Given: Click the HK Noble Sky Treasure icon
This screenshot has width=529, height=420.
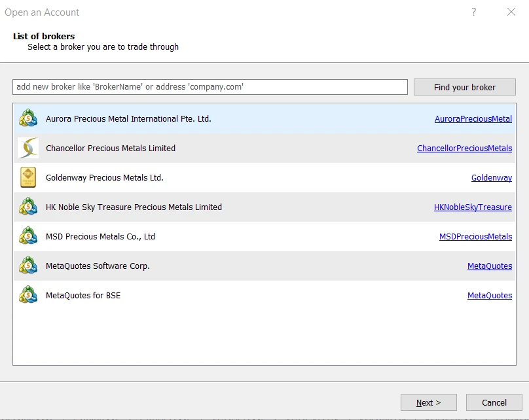Looking at the screenshot, I should tap(28, 207).
